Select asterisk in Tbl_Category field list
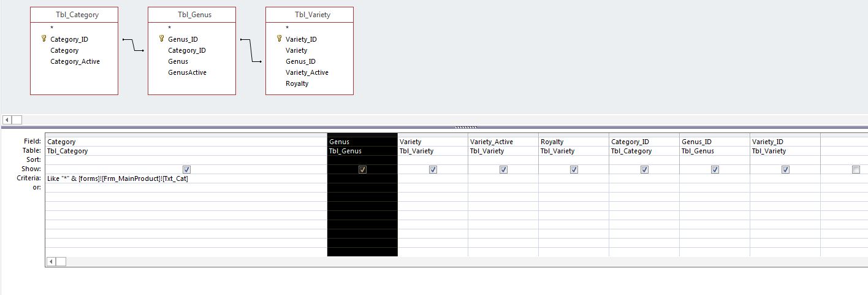Viewport: 868px width, 295px height. [x=52, y=28]
